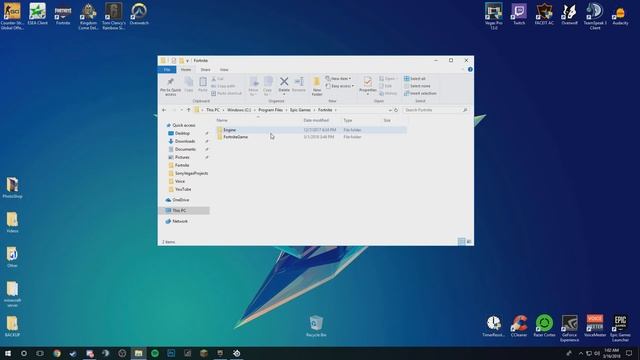Click This PC in the address bar

click(213, 110)
